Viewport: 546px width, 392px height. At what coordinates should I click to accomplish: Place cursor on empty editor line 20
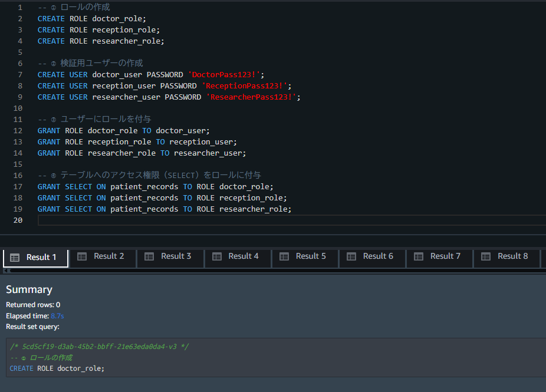(292, 220)
